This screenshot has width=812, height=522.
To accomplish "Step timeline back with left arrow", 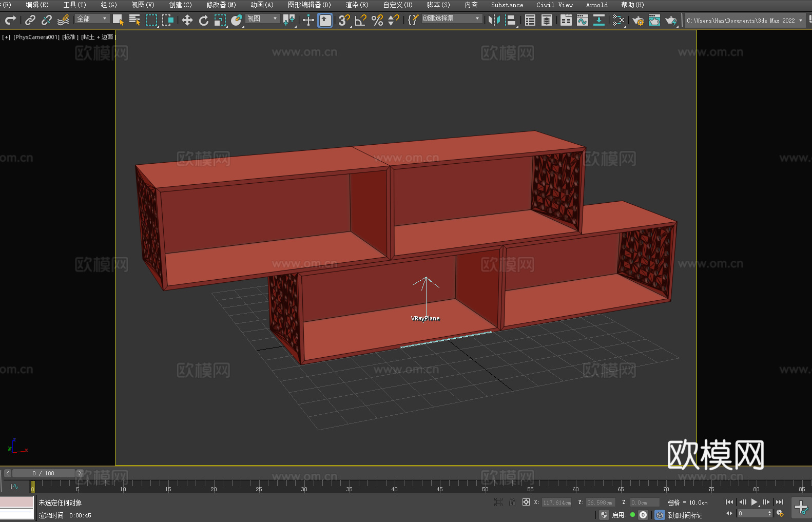I will (8, 473).
